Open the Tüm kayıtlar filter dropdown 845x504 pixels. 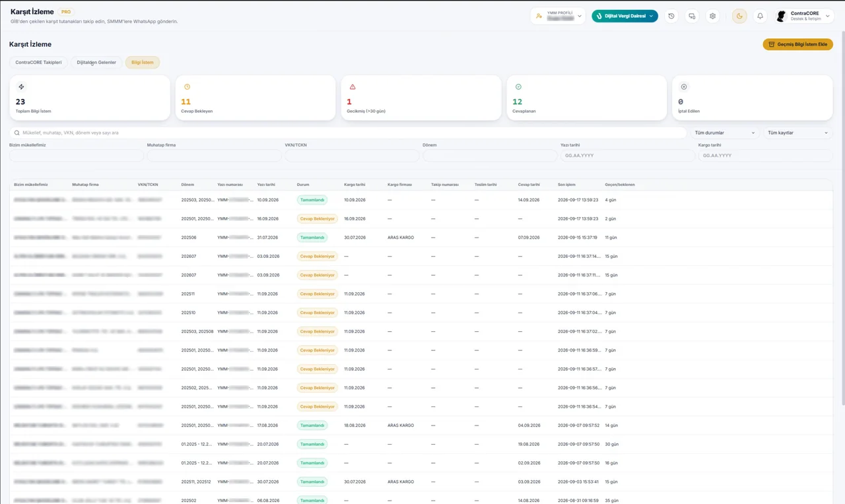[x=797, y=133]
